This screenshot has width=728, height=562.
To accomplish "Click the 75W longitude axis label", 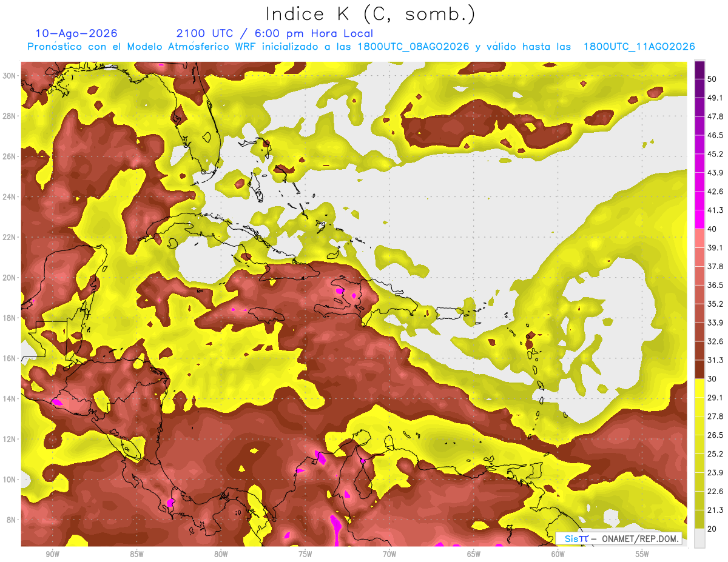I will tap(305, 554).
